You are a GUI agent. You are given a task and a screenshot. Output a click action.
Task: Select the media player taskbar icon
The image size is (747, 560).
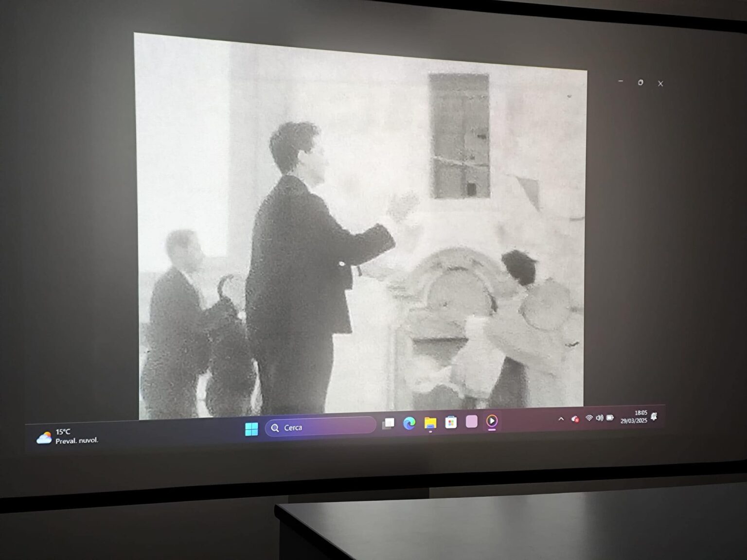point(492,421)
